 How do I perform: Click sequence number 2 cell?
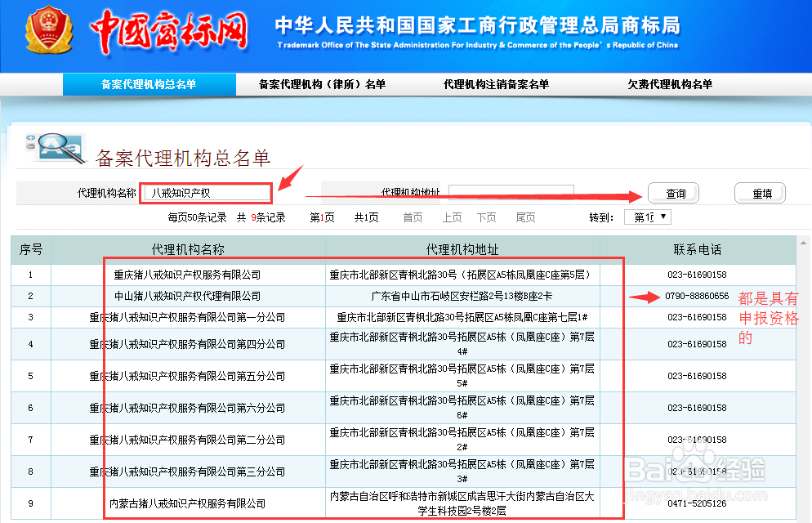coord(31,296)
